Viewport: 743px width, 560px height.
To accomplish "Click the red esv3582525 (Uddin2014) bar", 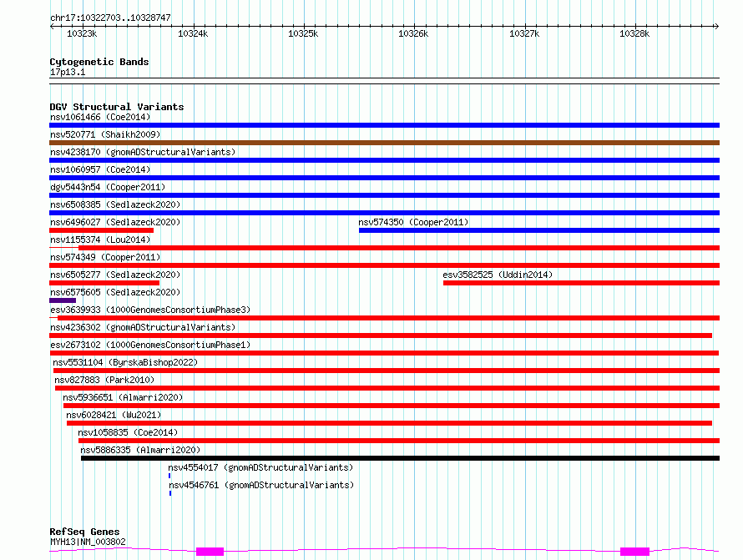I will click(x=581, y=283).
